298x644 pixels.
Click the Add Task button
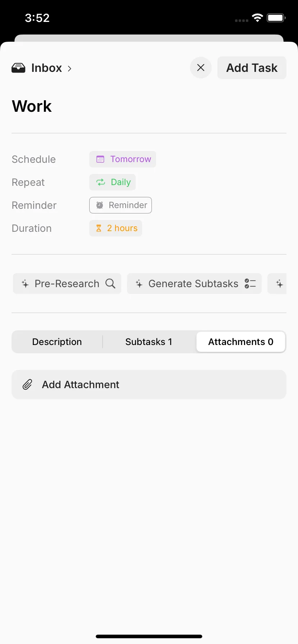click(x=252, y=68)
